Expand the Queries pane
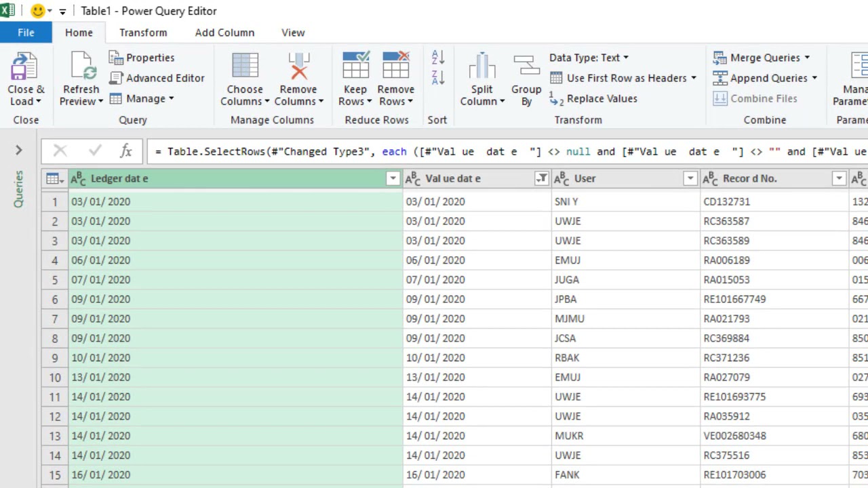 coord(19,150)
